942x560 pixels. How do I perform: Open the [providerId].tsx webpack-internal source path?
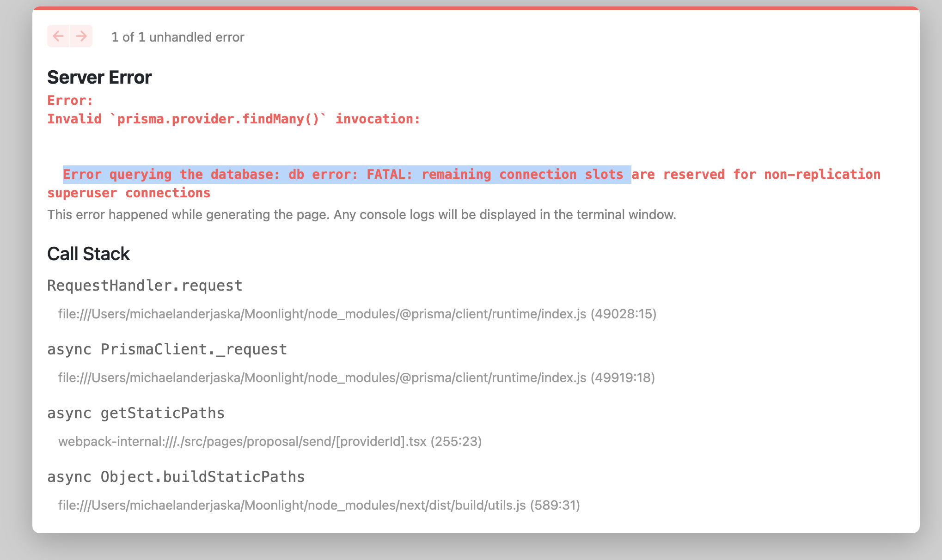click(x=270, y=441)
